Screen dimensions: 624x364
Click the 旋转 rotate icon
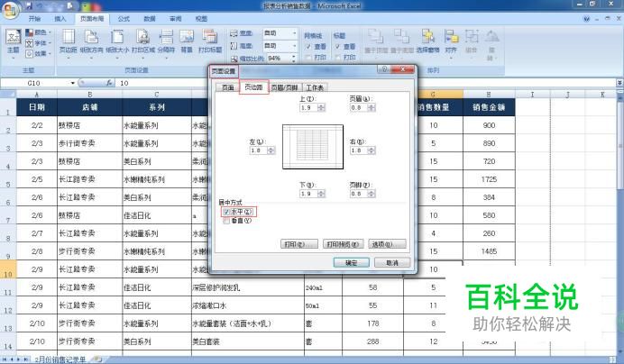491,44
